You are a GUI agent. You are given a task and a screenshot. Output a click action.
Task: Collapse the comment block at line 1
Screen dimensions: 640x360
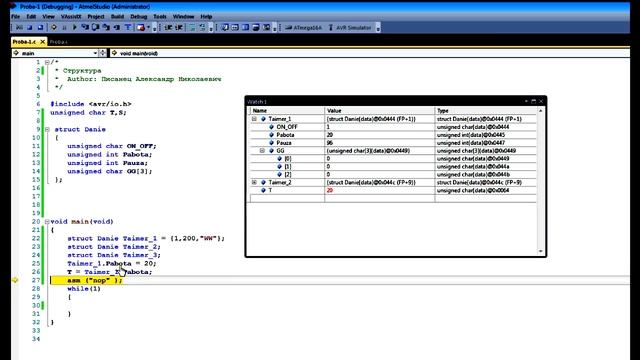47,62
